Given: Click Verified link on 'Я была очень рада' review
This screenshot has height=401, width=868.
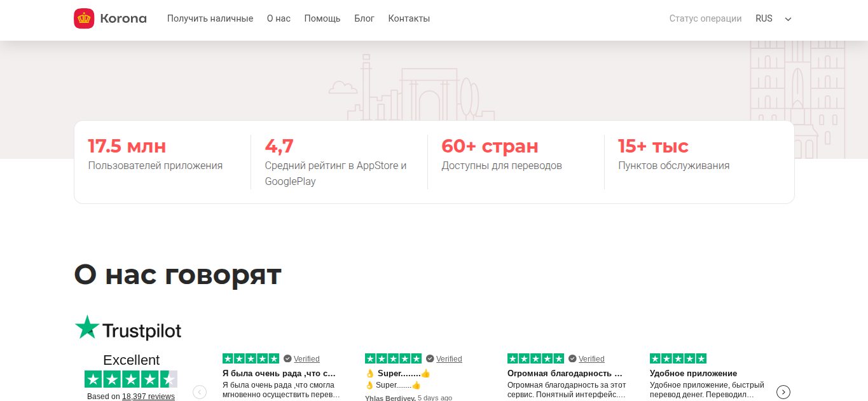Looking at the screenshot, I should pos(307,358).
